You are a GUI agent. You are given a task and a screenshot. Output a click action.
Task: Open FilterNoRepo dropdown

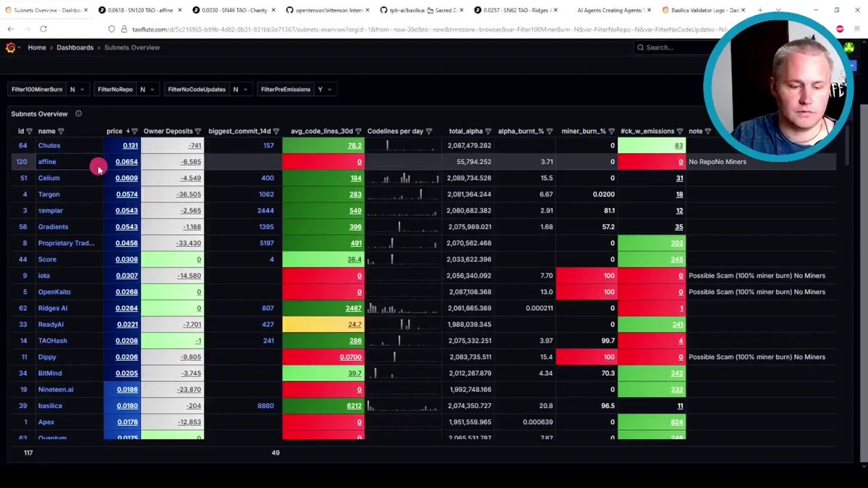point(148,90)
